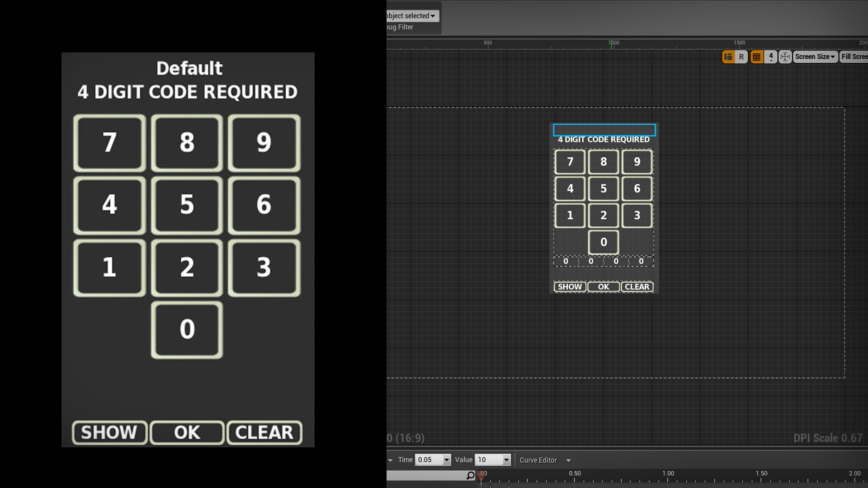The height and width of the screenshot is (488, 868).
Task: Select the blue-highlighted text box above the keypad
Action: (x=604, y=130)
